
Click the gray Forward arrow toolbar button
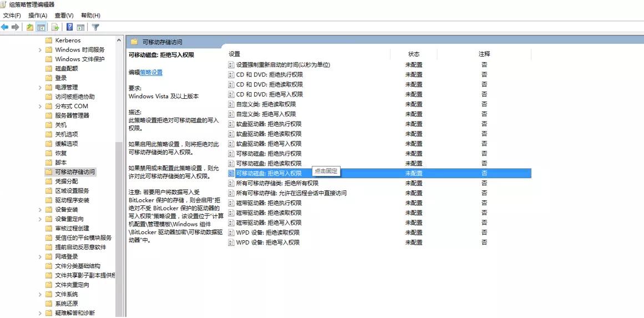(x=16, y=28)
